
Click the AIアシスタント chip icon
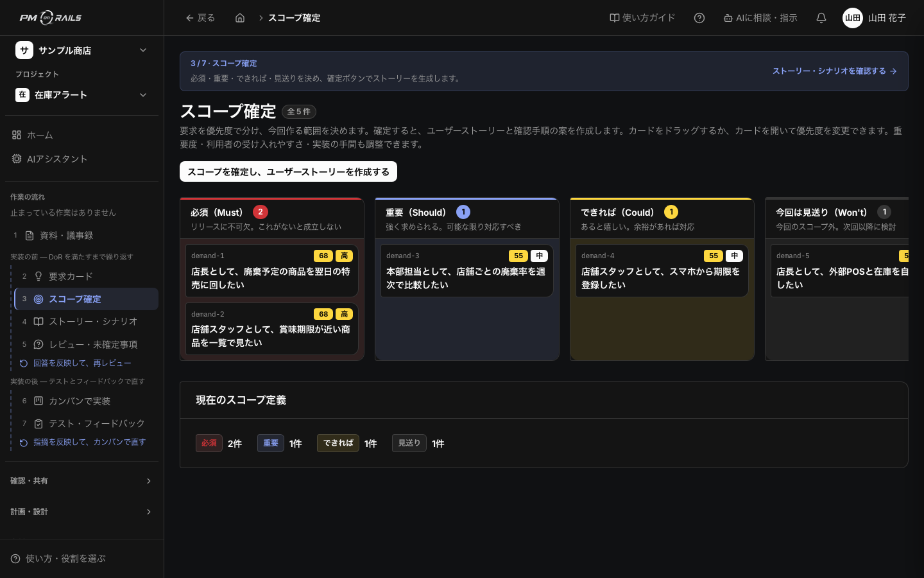tap(17, 159)
